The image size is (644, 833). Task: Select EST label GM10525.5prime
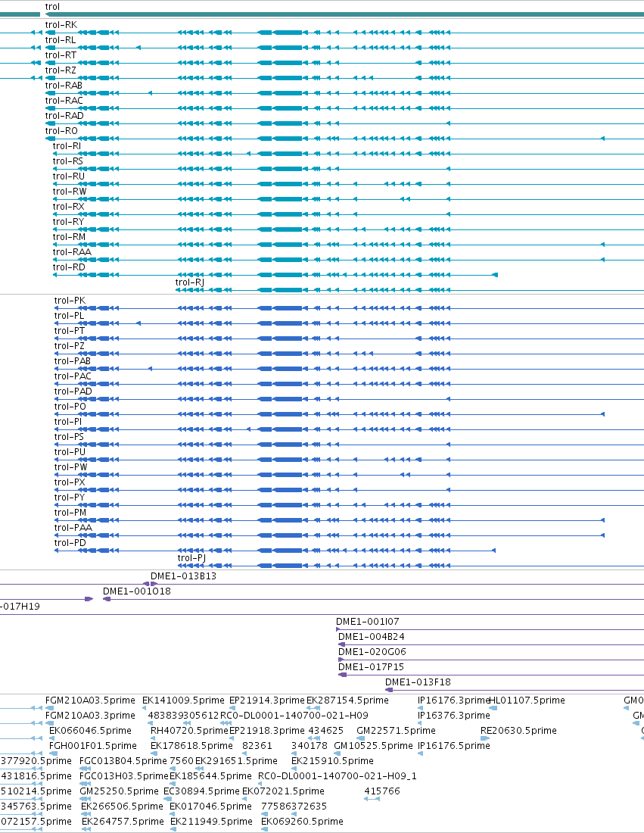[373, 746]
